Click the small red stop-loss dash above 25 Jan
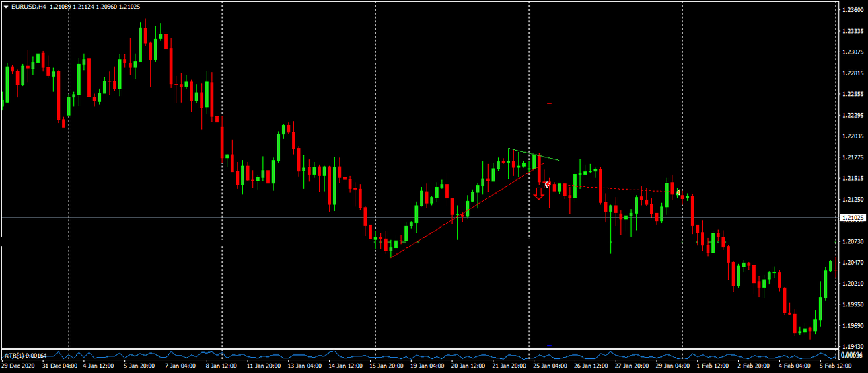This screenshot has width=868, height=373. click(550, 103)
